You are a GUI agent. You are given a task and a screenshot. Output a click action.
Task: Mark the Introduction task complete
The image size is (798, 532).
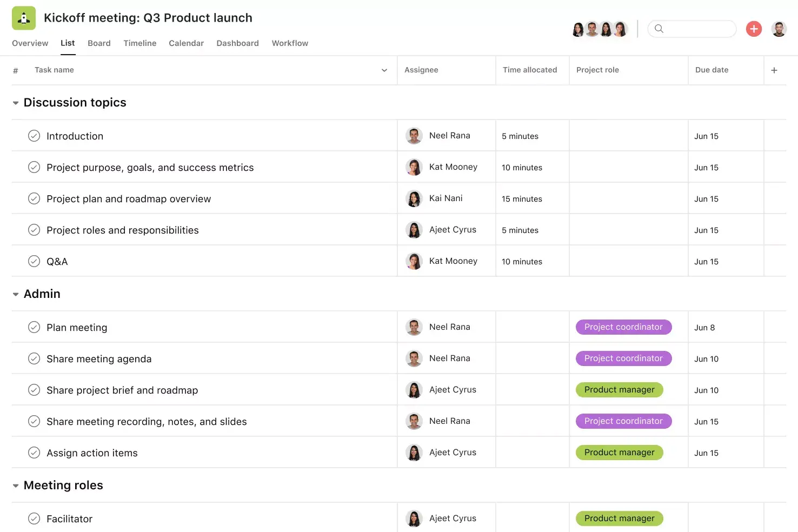point(34,136)
